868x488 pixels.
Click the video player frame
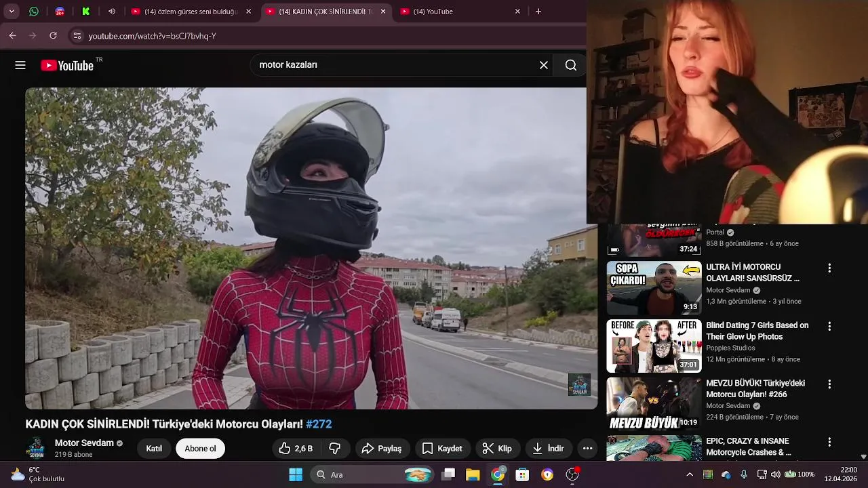click(311, 248)
